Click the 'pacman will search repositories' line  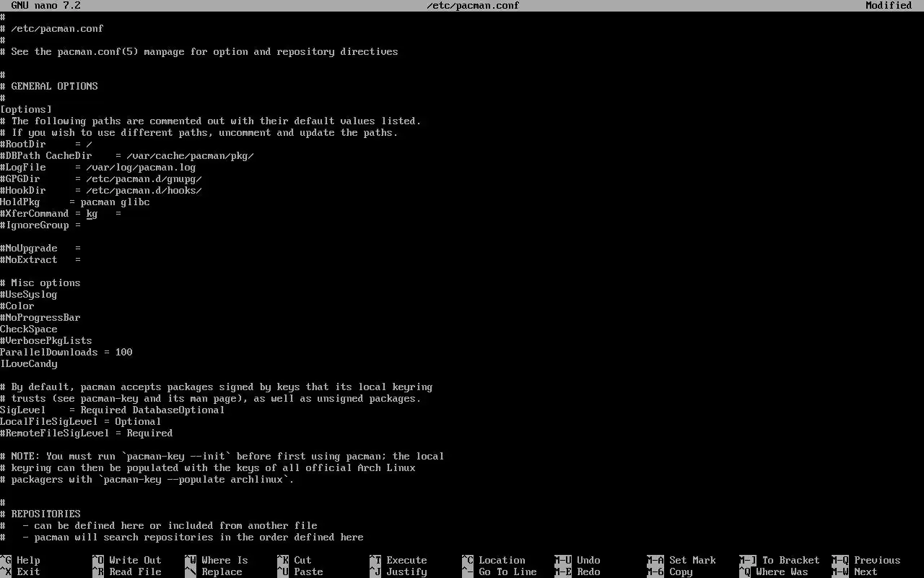[x=182, y=537]
